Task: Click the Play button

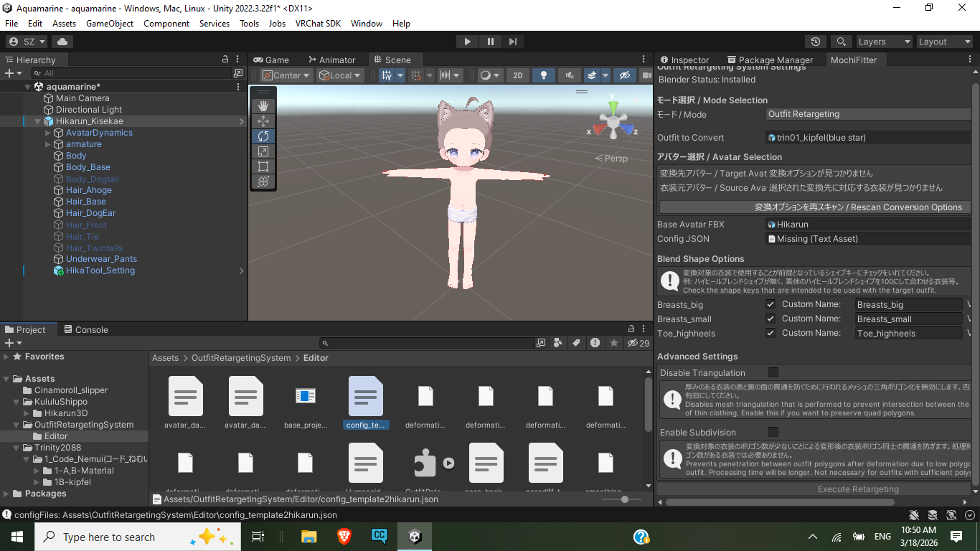Action: click(468, 42)
